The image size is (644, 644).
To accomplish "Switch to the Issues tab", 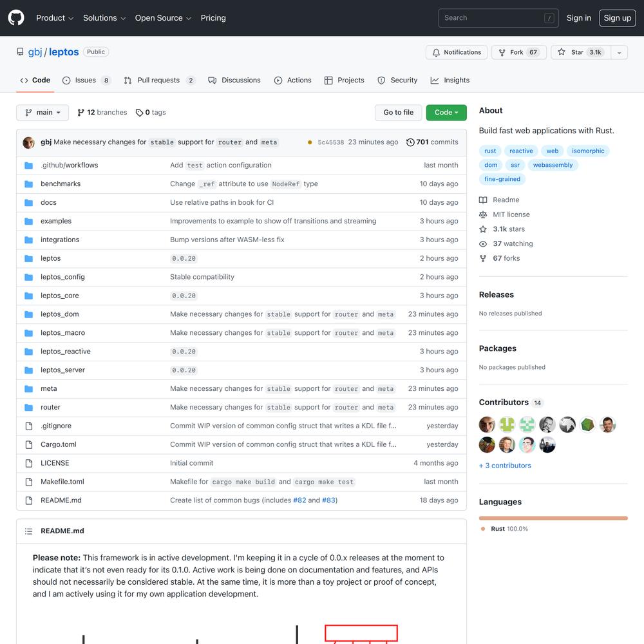I will pyautogui.click(x=87, y=80).
